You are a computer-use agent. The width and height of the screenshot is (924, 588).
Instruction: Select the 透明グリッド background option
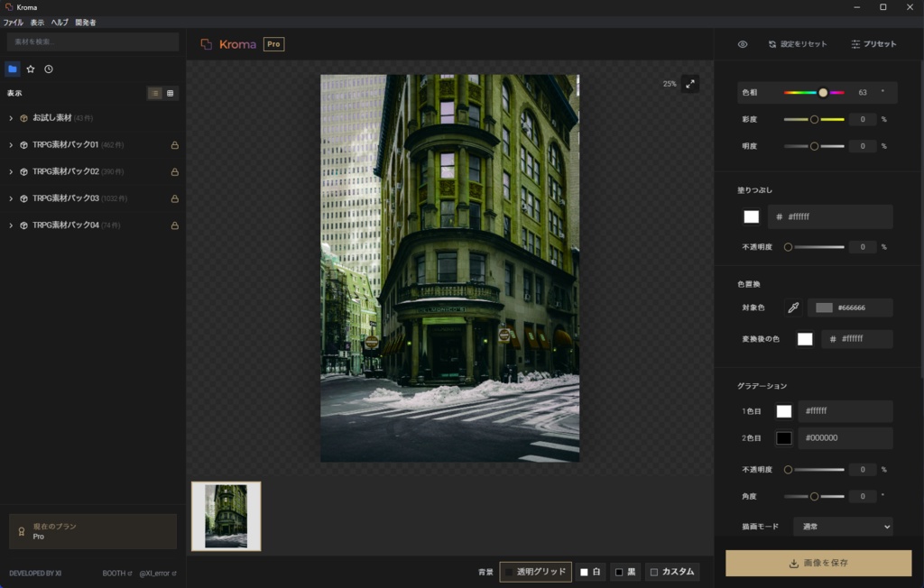536,572
